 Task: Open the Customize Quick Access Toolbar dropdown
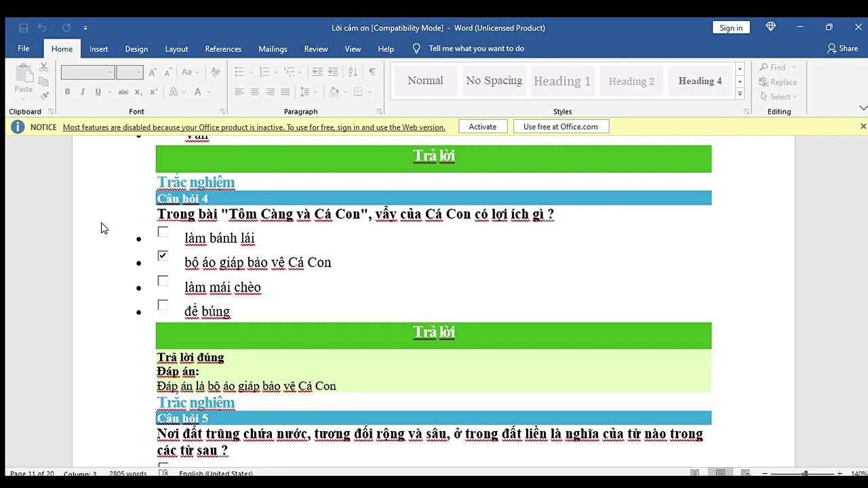[x=85, y=28]
